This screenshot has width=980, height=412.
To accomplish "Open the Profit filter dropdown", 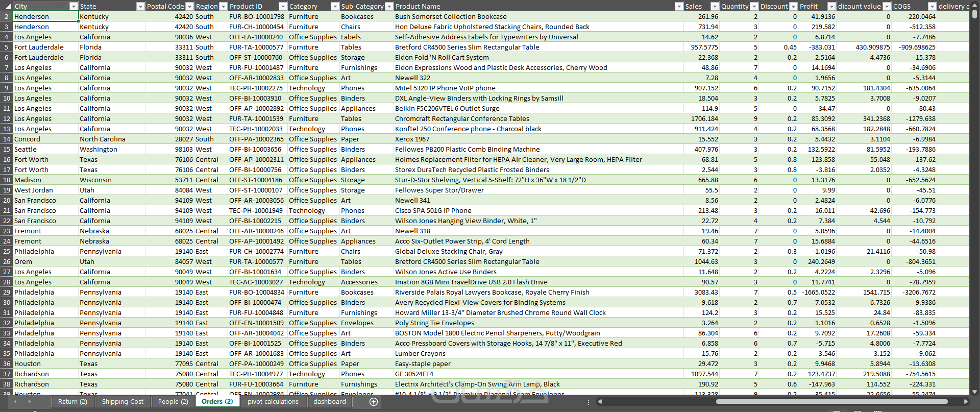I will 831,6.
